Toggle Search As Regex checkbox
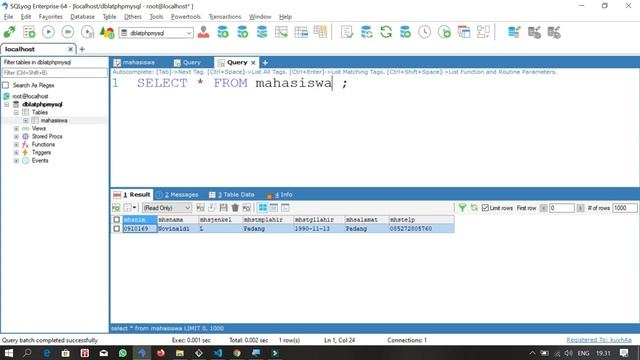Screen dimensions: 640x360 (6, 85)
